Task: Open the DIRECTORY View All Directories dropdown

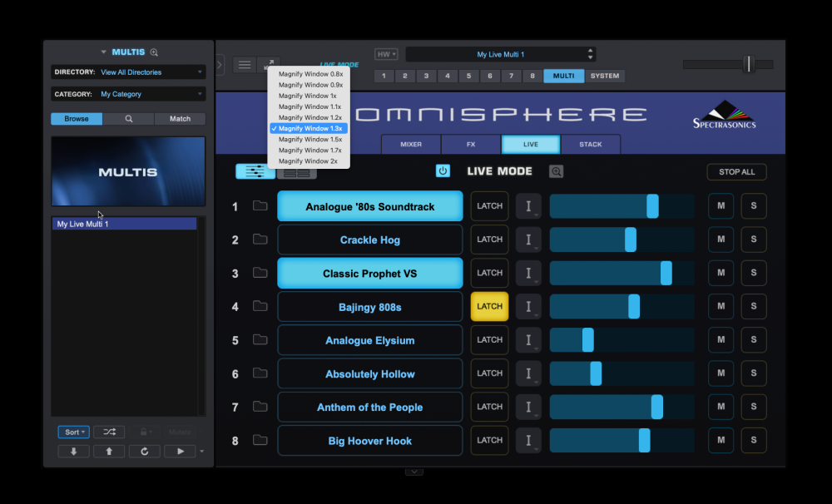Action: pos(128,72)
